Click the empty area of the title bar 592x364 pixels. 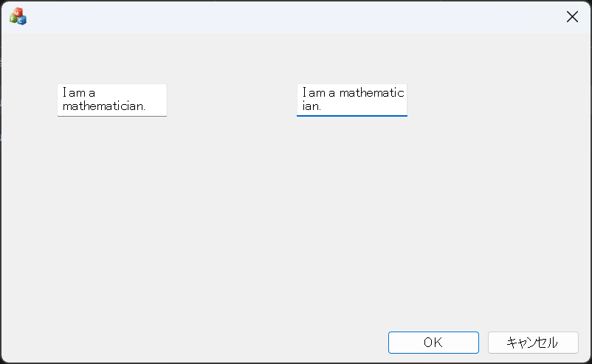295,17
